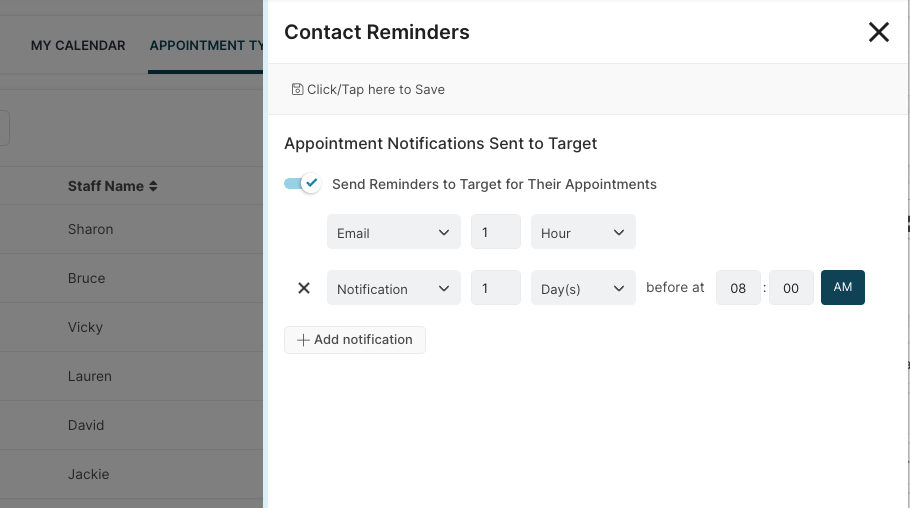Remove the Notification reminder row
910x508 pixels.
[304, 288]
